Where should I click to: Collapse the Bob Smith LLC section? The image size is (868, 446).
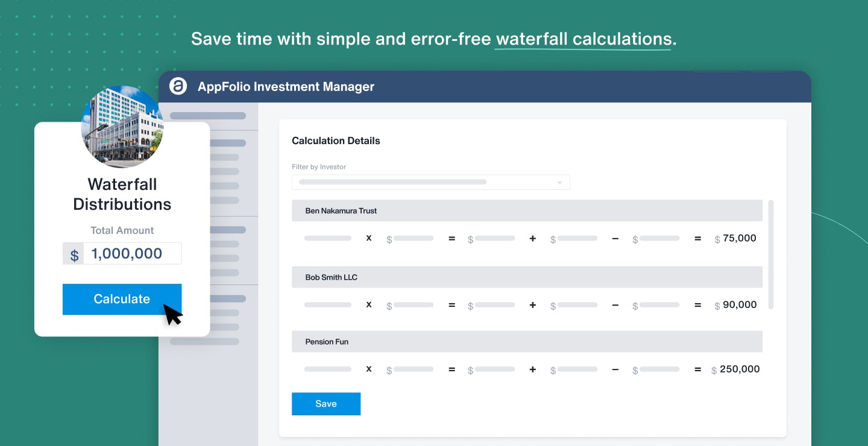527,277
